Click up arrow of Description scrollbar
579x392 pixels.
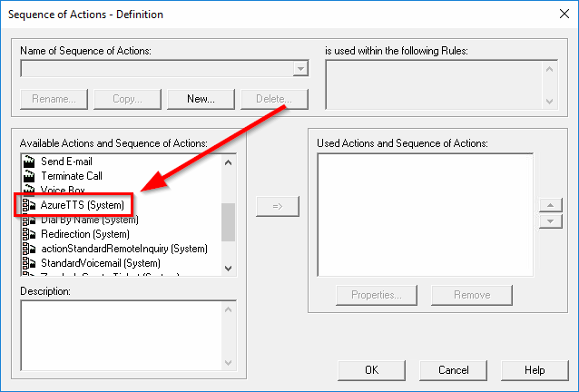[228, 309]
